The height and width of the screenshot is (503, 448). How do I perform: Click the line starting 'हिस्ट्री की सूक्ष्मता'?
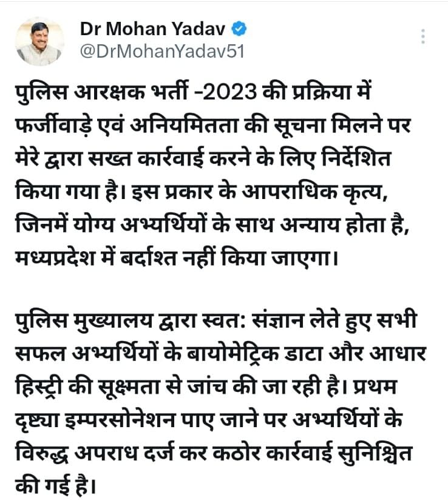click(206, 387)
